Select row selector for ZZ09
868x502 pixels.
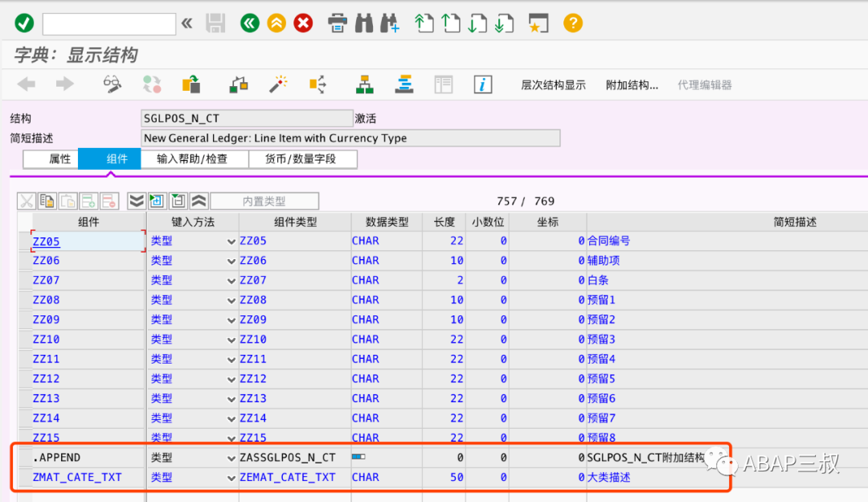25,319
